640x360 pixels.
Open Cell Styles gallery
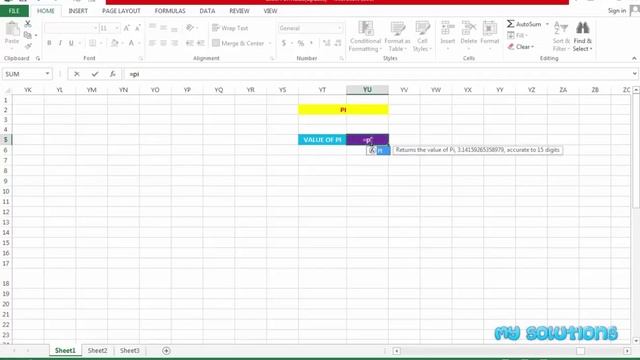(422, 37)
